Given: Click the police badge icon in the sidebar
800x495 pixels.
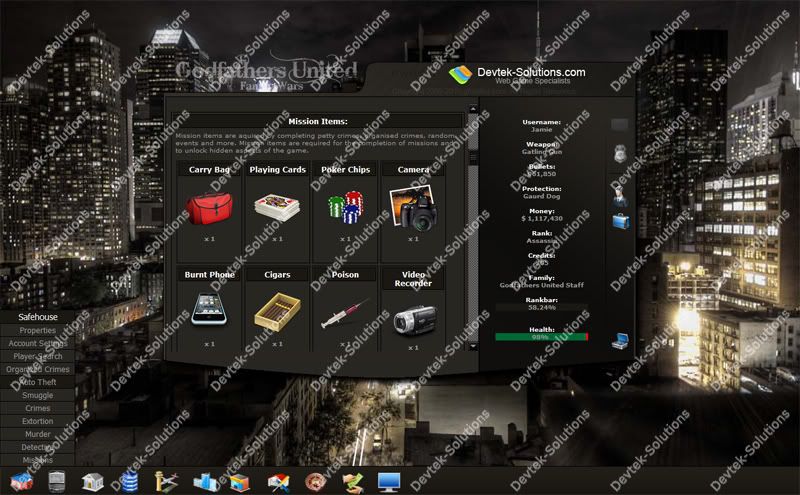Looking at the screenshot, I should [x=621, y=155].
